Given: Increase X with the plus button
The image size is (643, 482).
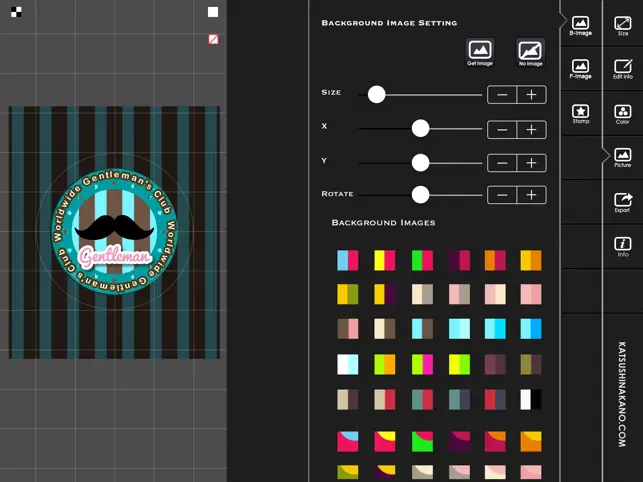Looking at the screenshot, I should point(531,130).
